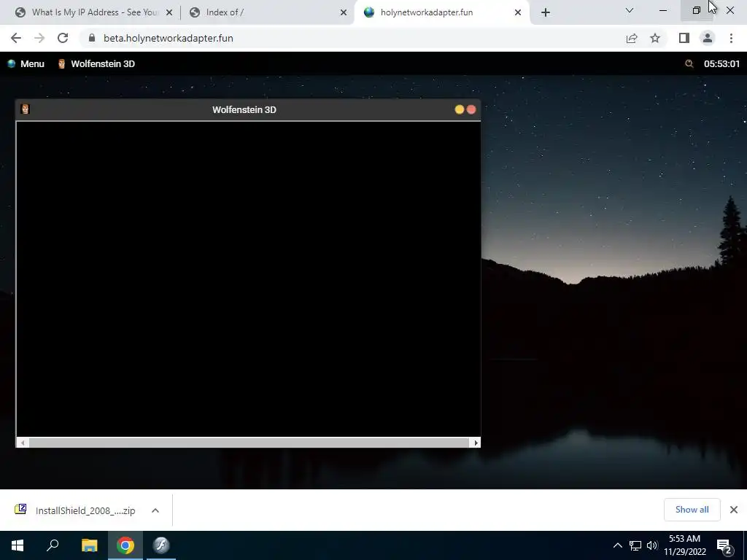Screen dimensions: 747x560
Task: Open the Windows notification center
Action: point(725,546)
